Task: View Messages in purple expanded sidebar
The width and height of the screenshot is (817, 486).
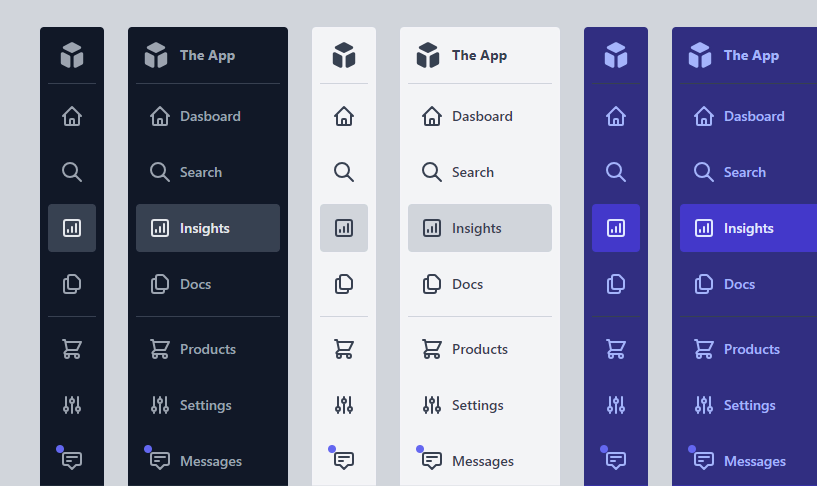Action: coord(749,461)
